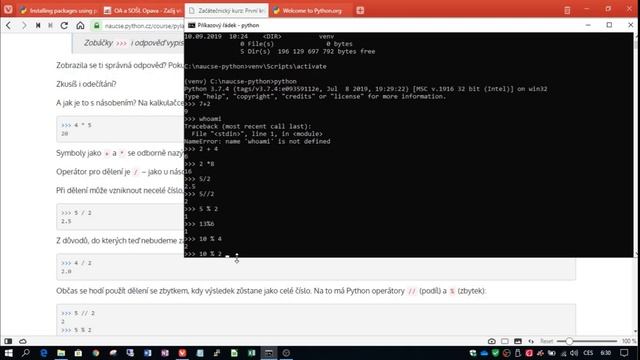
Task: Adjust the page zoom slider
Action: (x=587, y=341)
